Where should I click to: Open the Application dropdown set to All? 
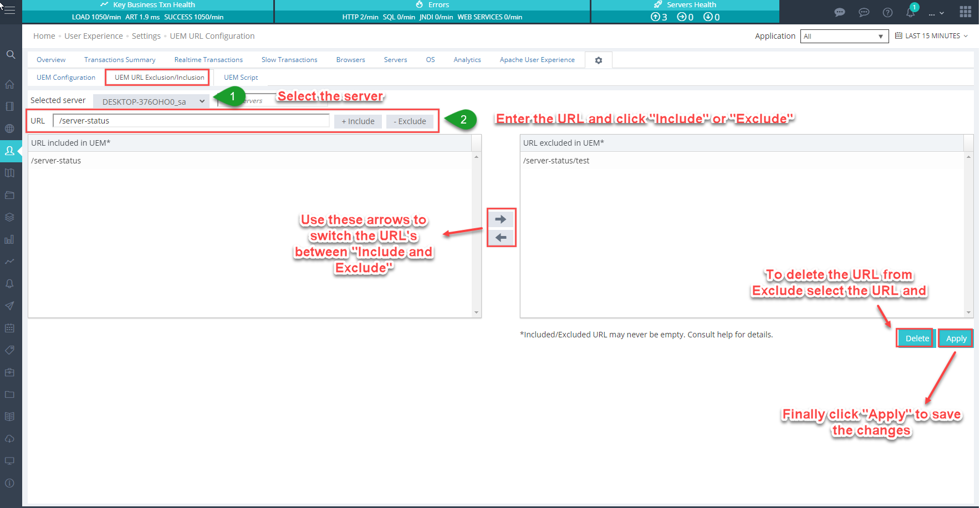point(844,37)
